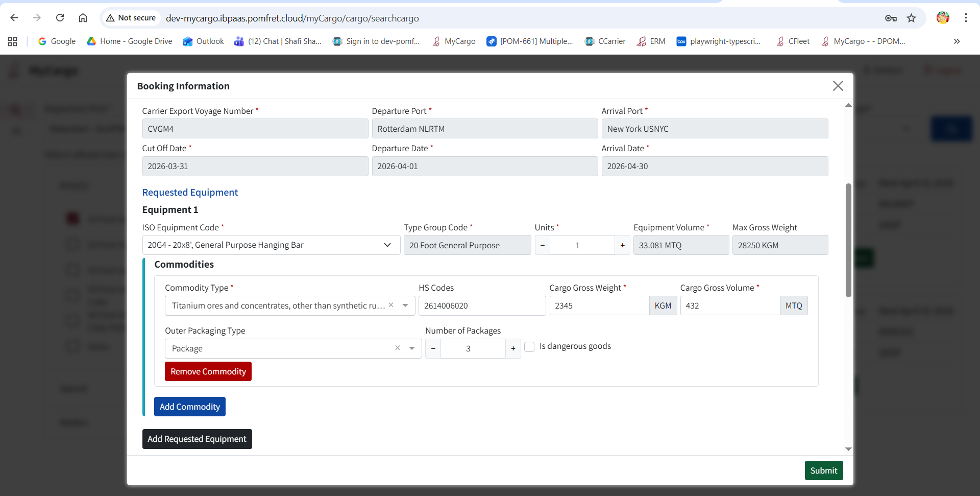Image resolution: width=980 pixels, height=496 pixels.
Task: Clear the Outer Packaging Type selection
Action: coord(398,348)
